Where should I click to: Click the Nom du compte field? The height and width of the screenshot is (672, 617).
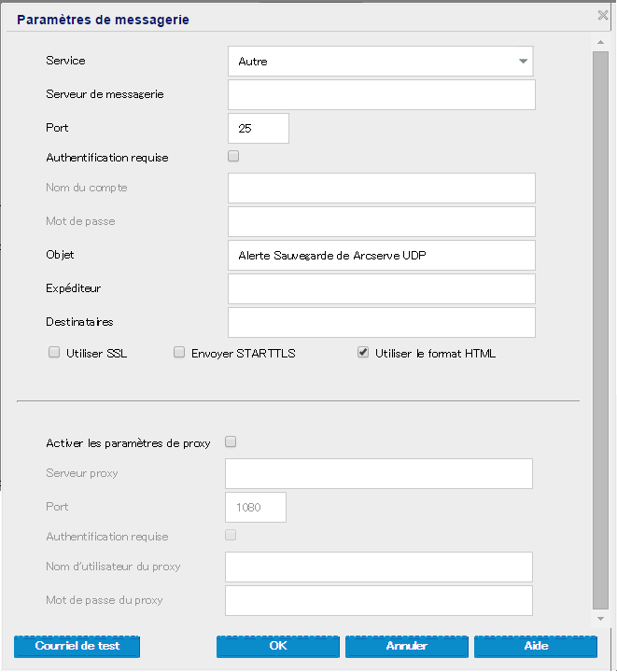381,188
